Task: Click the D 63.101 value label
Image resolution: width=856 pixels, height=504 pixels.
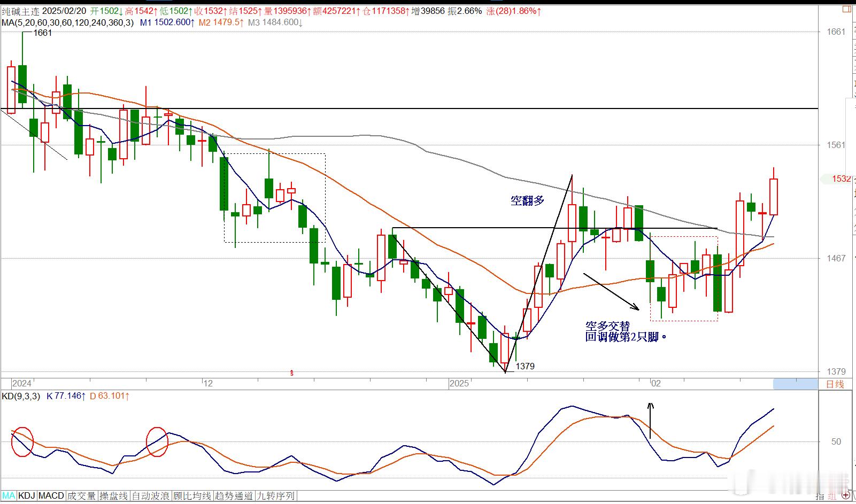Action: click(110, 396)
